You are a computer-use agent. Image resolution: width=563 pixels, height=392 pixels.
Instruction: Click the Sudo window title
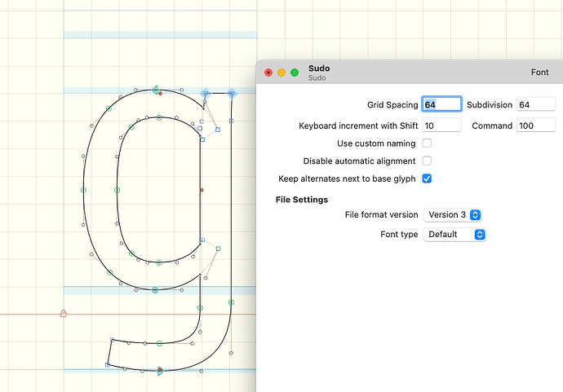pyautogui.click(x=319, y=68)
